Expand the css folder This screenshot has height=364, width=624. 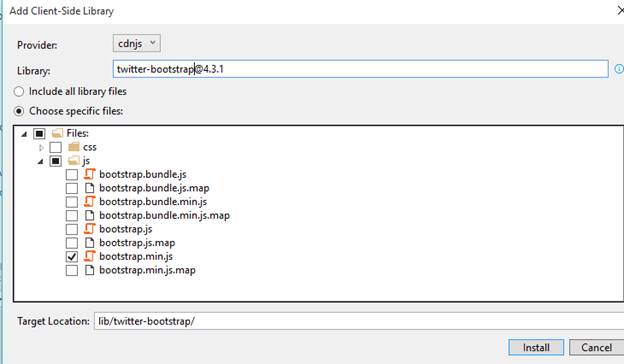click(41, 148)
